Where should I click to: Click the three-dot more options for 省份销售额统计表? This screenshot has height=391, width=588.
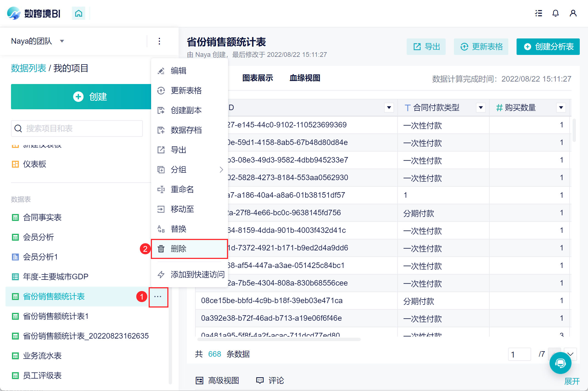pyautogui.click(x=158, y=297)
